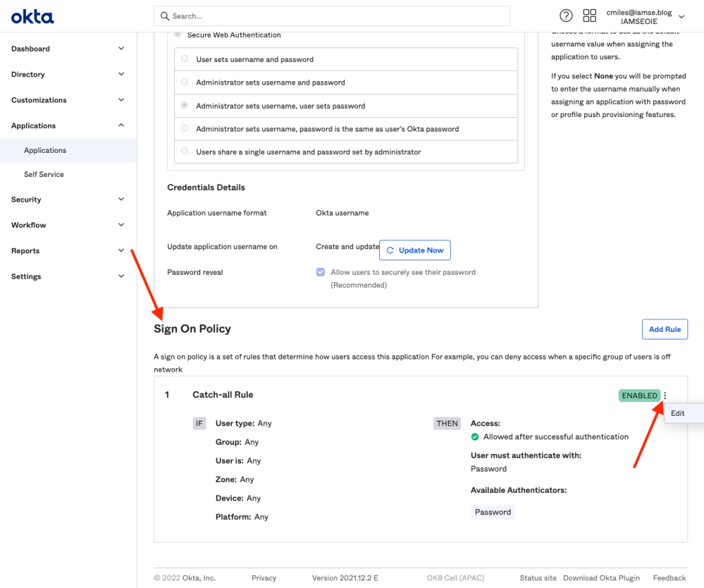Open the help question mark icon
Screen dimensions: 704x588
coord(566,16)
